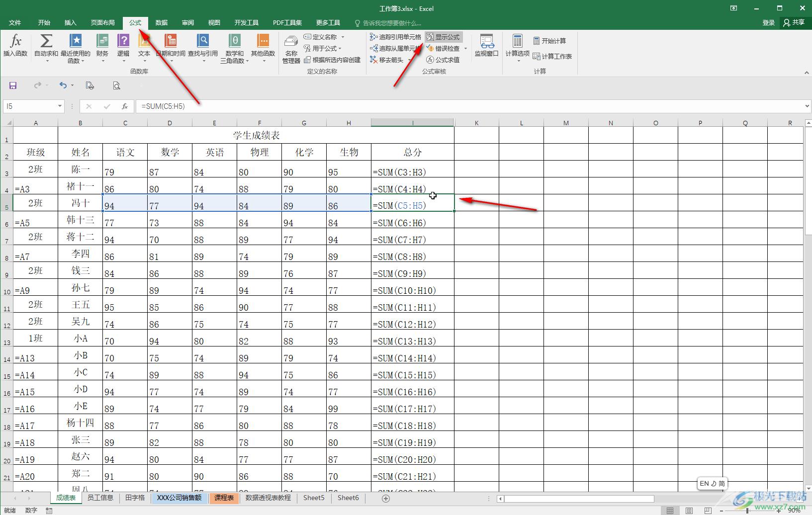Viewport: 812px width, 515px height.
Task: Add a new sheet with plus button
Action: [x=385, y=498]
